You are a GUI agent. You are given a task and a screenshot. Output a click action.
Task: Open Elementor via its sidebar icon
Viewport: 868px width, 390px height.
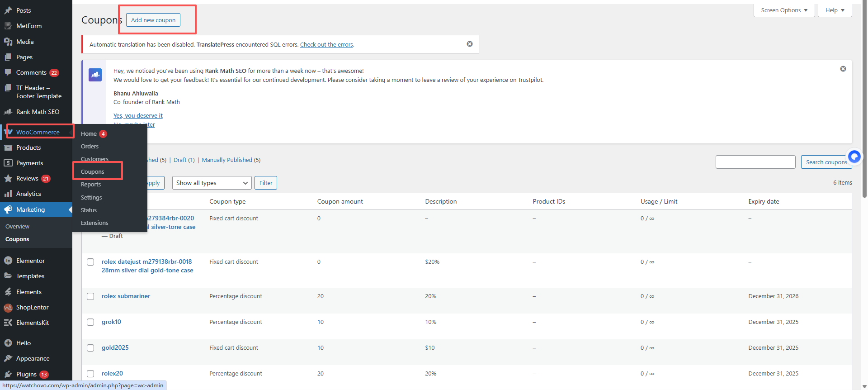tap(8, 261)
